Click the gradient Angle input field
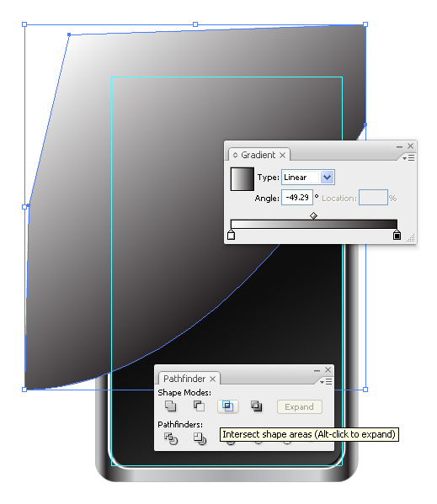 [x=297, y=198]
